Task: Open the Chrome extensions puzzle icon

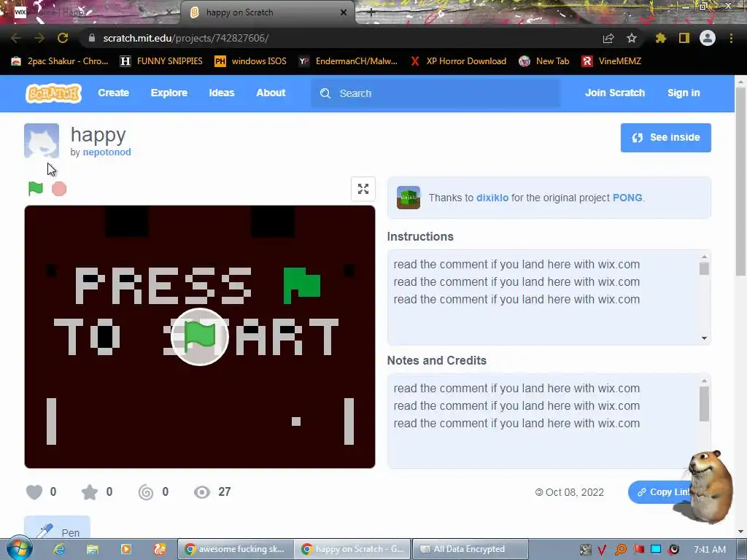Action: (660, 38)
